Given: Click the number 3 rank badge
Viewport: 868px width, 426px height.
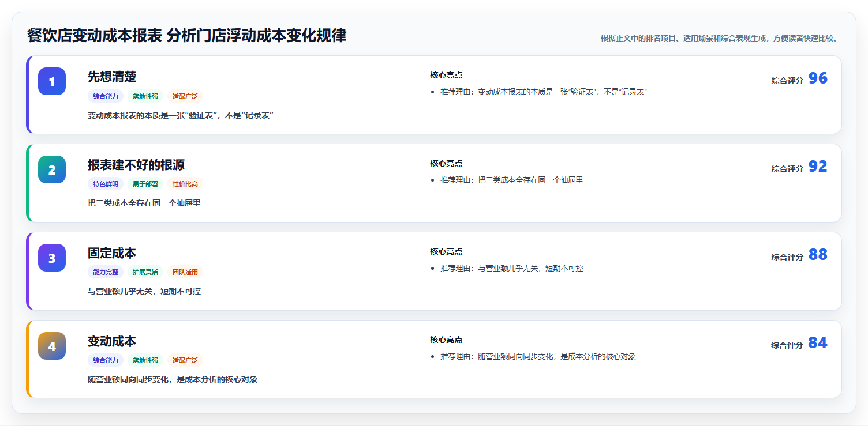Looking at the screenshot, I should pyautogui.click(x=52, y=258).
